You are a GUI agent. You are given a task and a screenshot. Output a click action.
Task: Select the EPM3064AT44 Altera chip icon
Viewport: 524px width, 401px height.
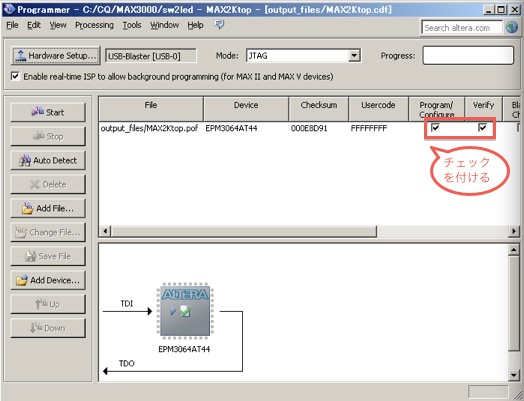pos(185,311)
